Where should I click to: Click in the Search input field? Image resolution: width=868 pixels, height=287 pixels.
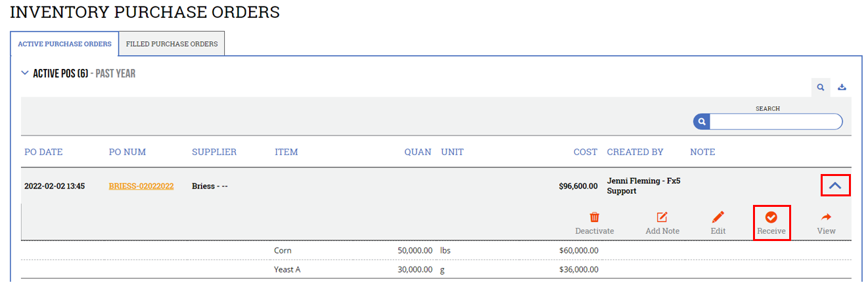point(775,121)
